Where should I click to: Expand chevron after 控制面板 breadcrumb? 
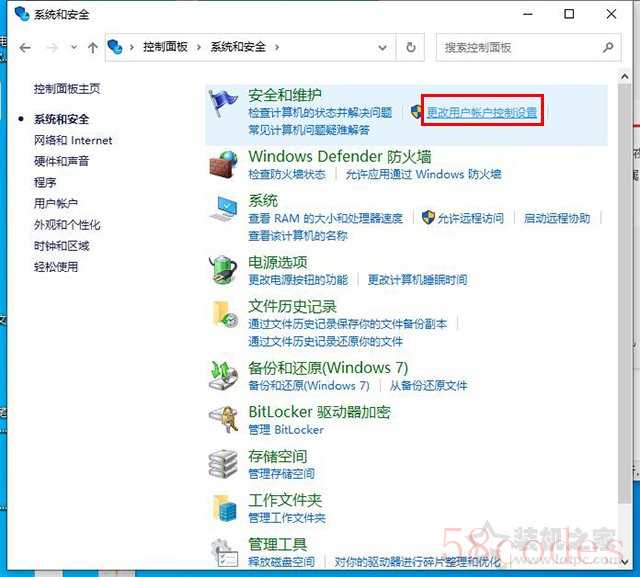pos(199,48)
